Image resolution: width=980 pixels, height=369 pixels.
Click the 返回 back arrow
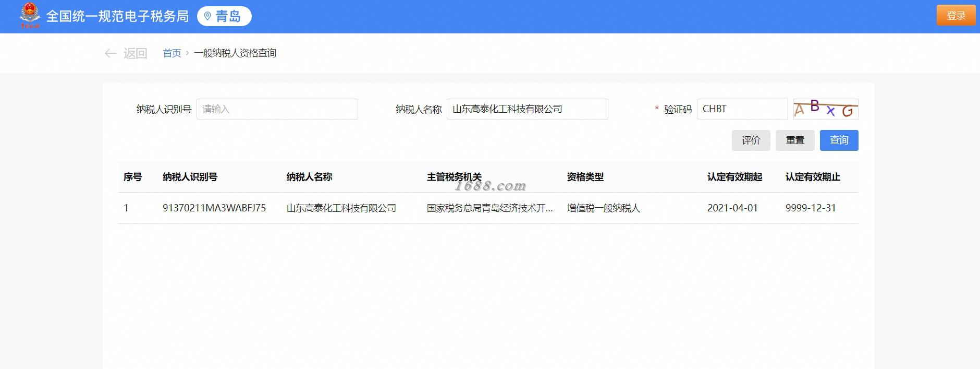(110, 53)
